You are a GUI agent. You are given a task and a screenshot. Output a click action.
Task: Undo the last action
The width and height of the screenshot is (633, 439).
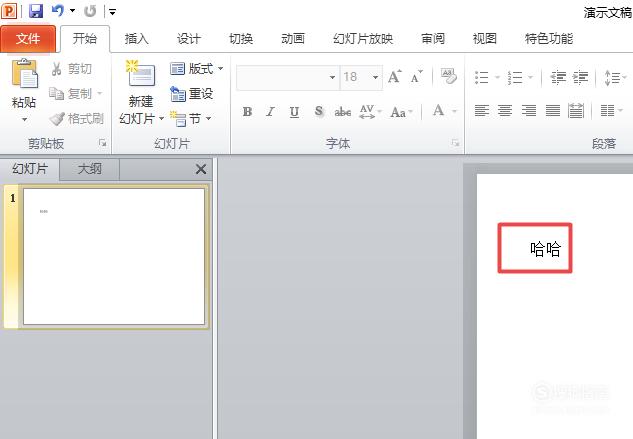[57, 11]
